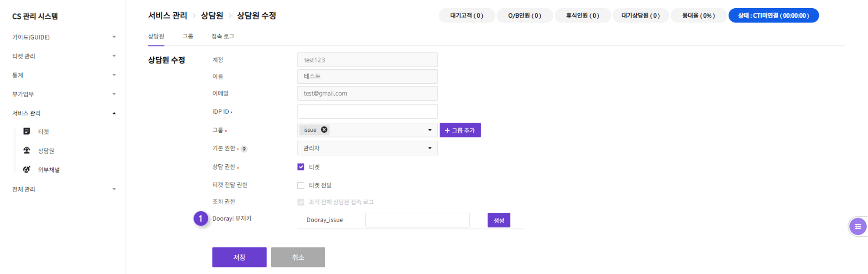Focus the Dooray_issue user key input

(418, 220)
